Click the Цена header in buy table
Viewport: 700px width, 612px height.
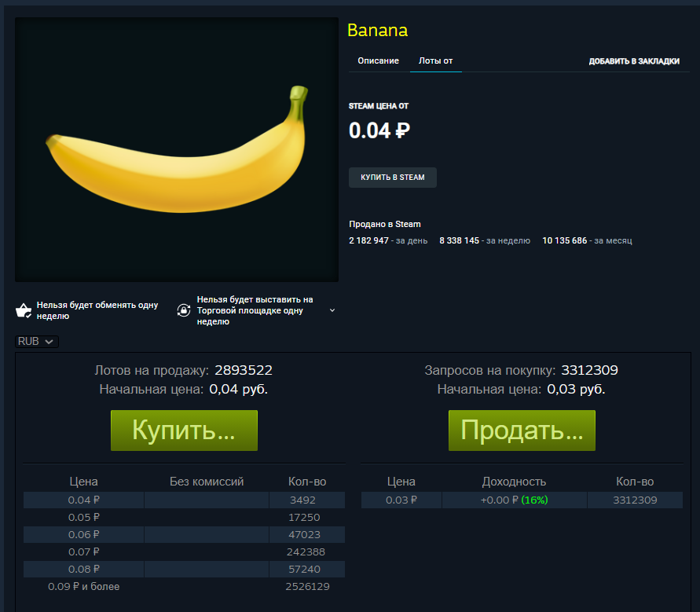(401, 482)
